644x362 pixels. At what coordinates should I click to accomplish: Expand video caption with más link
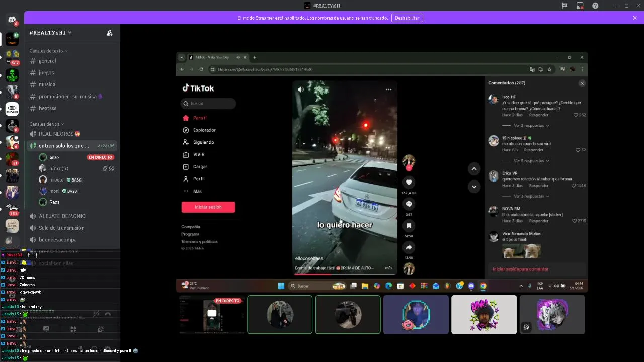coord(388,268)
